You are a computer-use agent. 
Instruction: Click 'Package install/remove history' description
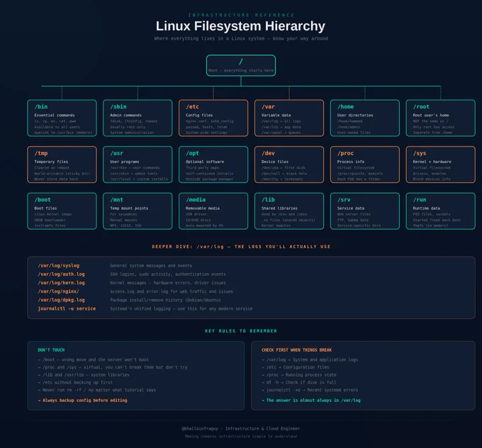point(165,300)
